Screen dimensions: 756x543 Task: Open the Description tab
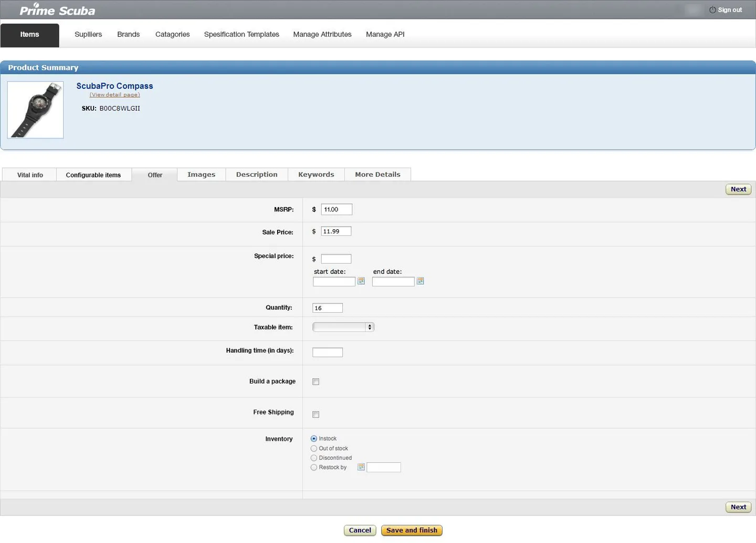(x=257, y=174)
